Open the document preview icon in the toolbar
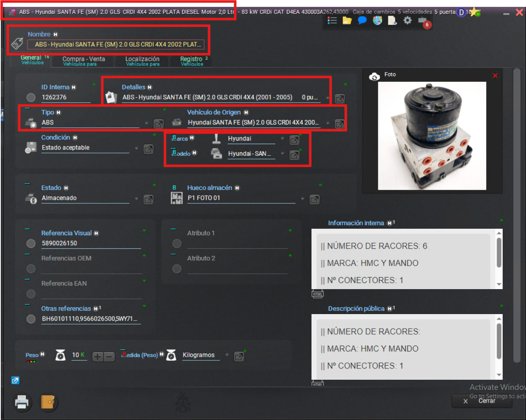The height and width of the screenshot is (420, 526). click(x=392, y=20)
